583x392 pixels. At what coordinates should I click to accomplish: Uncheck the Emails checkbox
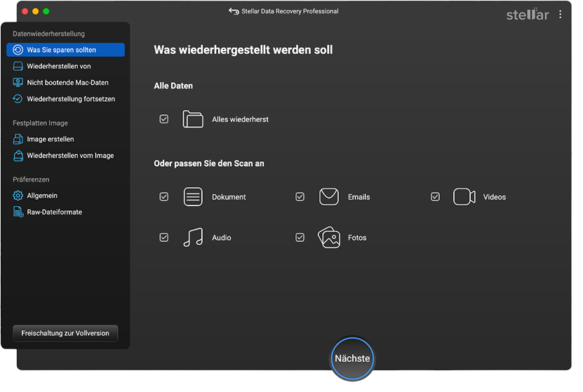pyautogui.click(x=300, y=197)
